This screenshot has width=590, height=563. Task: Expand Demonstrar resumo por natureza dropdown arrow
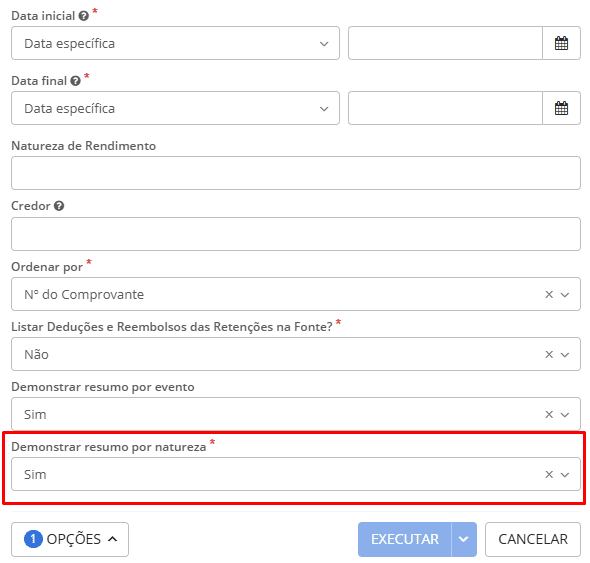point(565,475)
